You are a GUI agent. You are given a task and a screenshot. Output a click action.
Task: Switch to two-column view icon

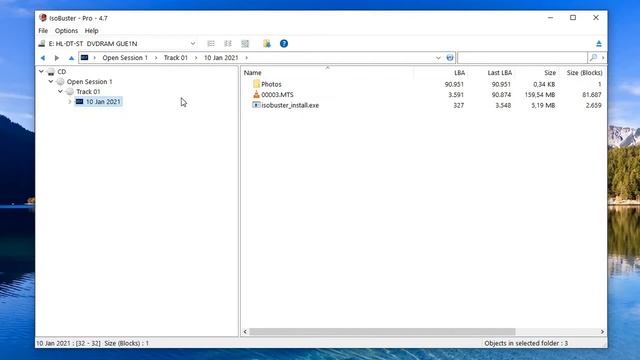point(228,44)
